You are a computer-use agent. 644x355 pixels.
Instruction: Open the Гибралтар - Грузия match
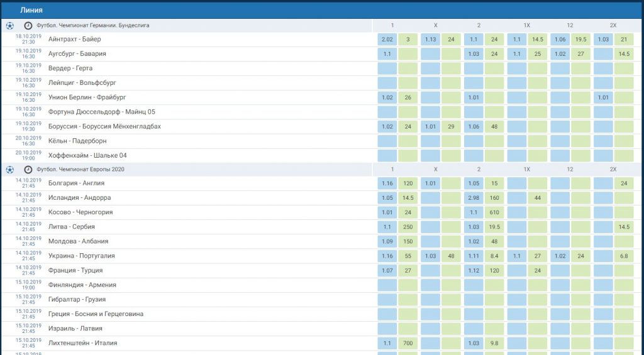point(77,300)
